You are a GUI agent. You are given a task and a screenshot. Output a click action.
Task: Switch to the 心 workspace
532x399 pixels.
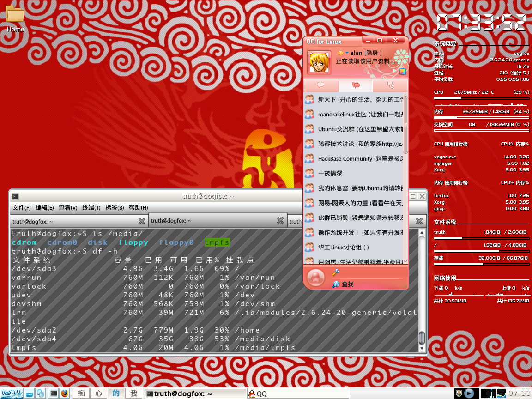click(x=99, y=393)
